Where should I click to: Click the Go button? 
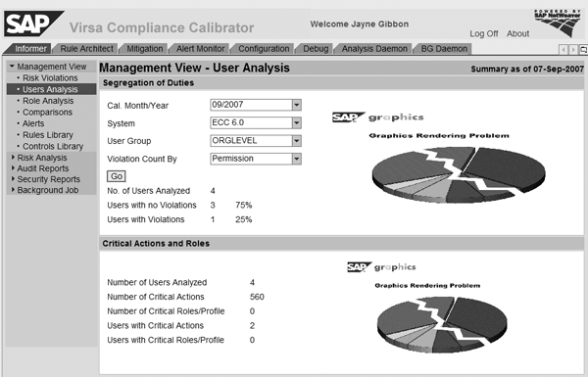pyautogui.click(x=117, y=176)
